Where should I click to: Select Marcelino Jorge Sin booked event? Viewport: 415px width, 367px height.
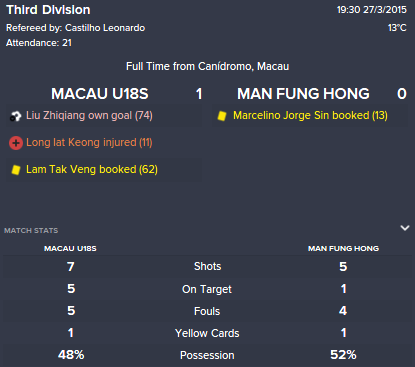(310, 116)
